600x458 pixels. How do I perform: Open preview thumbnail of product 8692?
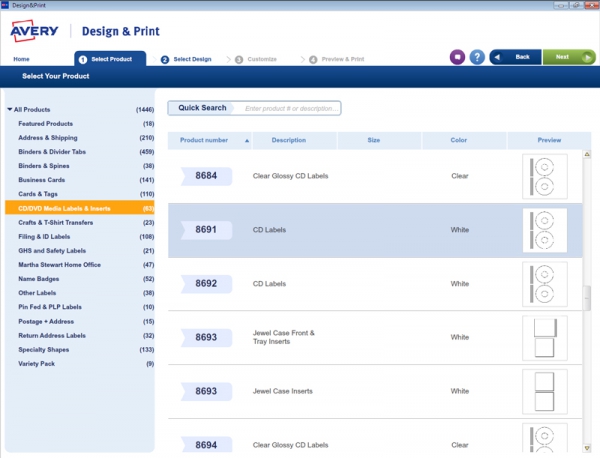(x=545, y=284)
